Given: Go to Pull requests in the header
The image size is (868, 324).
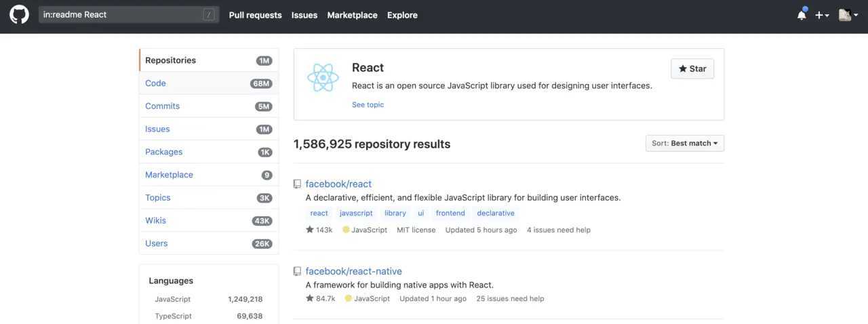Looking at the screenshot, I should pyautogui.click(x=255, y=15).
